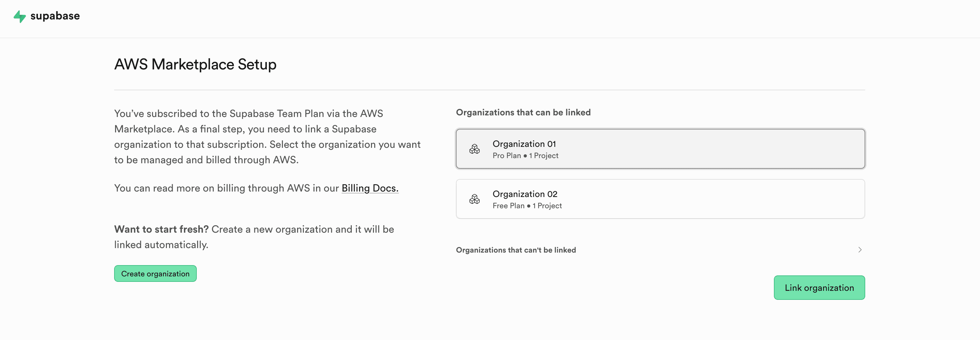Click the Organization 01 name label
980x340 pixels.
click(x=524, y=144)
